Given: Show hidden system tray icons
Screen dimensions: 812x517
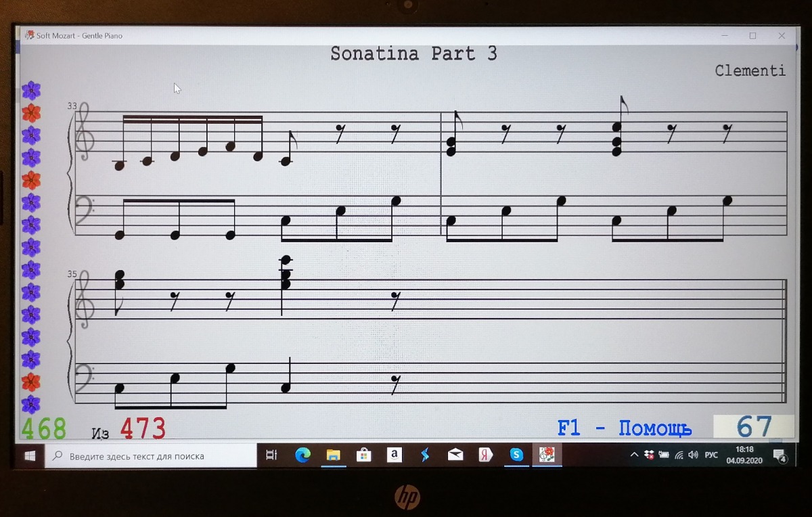Looking at the screenshot, I should click(634, 455).
